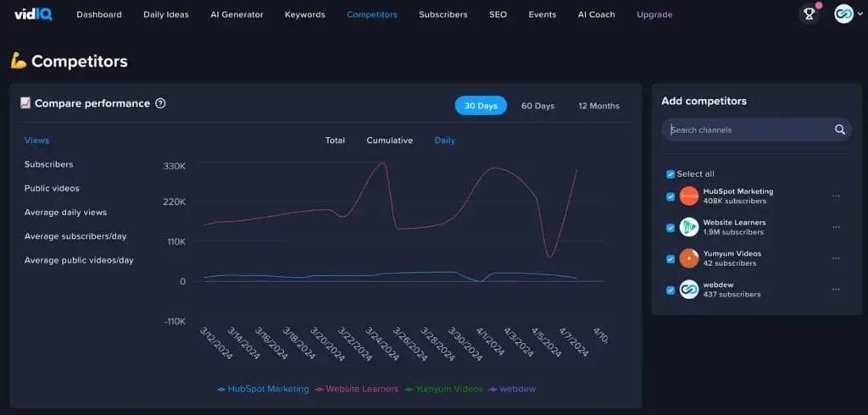Open more options for Yumyum Videos
Screen dimensions: 868x415
coord(836,258)
